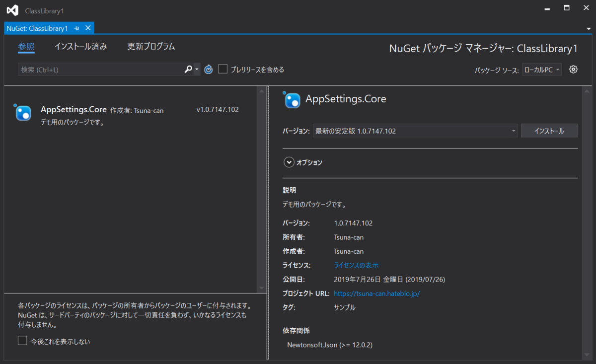Viewport: 596px width, 364px height.
Task: Switch to the 更新プログラム tab
Action: coord(151,46)
